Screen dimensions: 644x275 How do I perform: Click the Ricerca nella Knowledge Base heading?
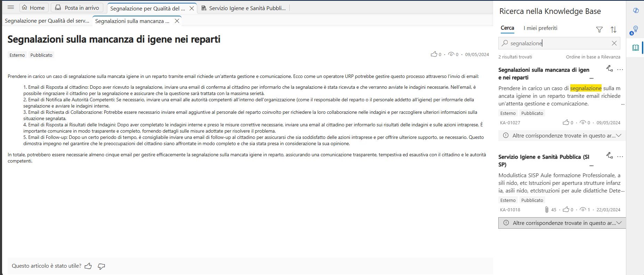[x=550, y=11]
